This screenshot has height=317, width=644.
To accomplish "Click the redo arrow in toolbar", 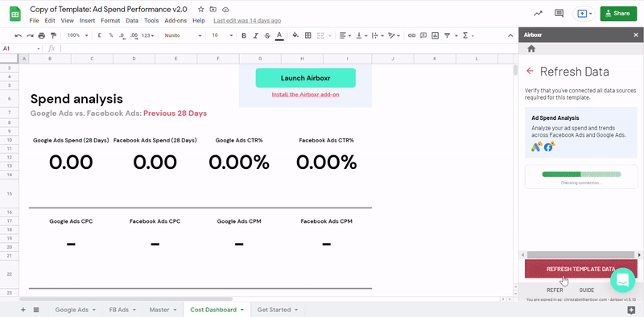I will 30,35.
